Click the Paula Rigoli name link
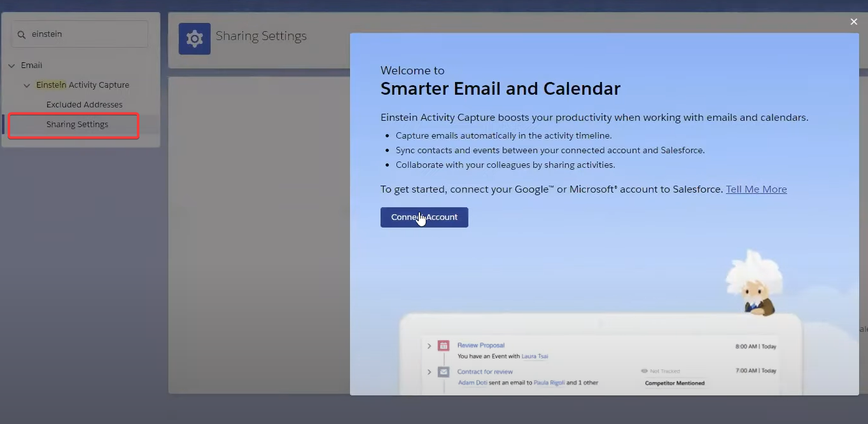Screen dimensions: 868x424 [x=549, y=383]
